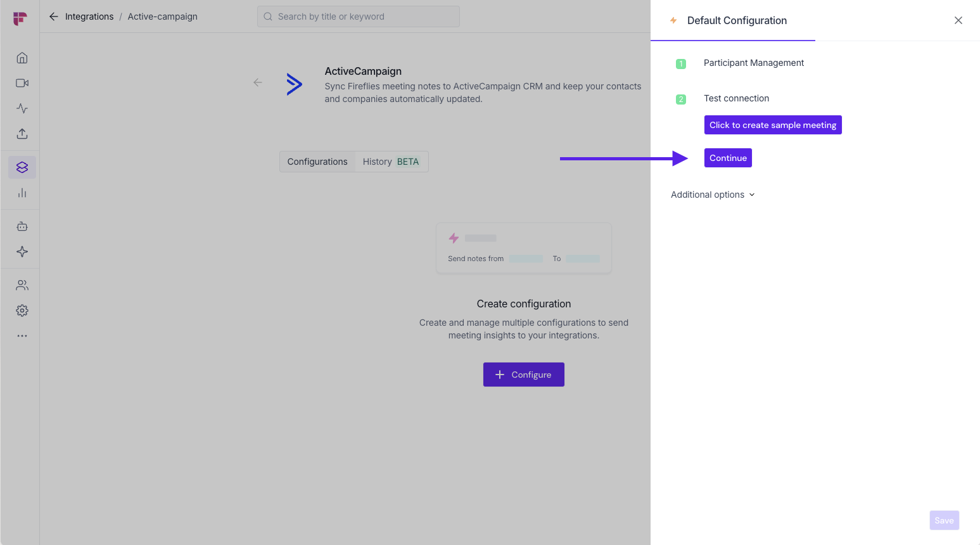Click Integrations breadcrumb link
980x545 pixels.
[x=89, y=16]
